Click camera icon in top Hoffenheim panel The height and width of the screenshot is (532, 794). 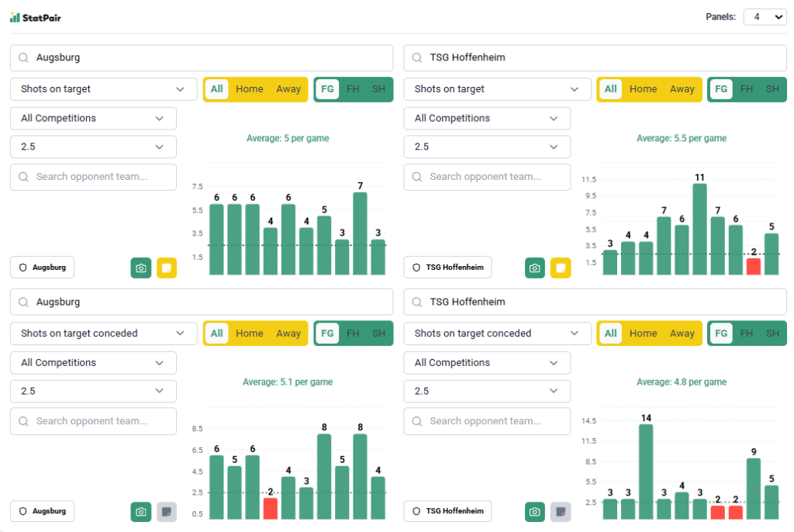coord(534,268)
